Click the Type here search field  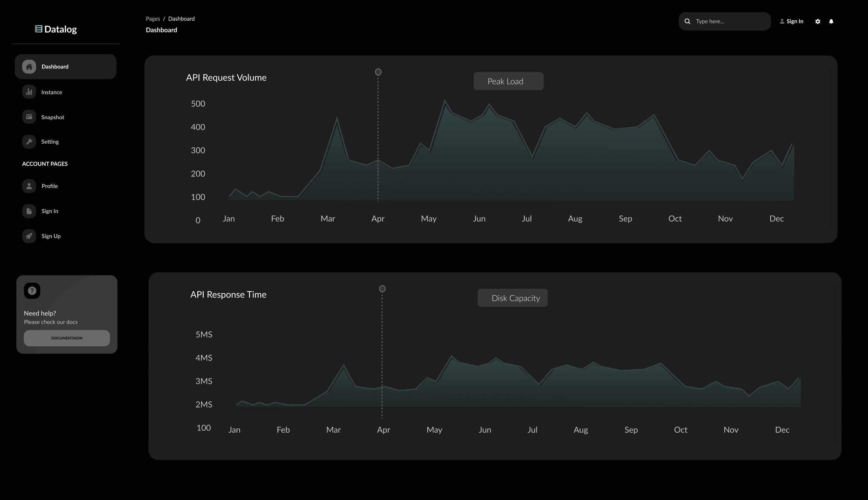[725, 21]
